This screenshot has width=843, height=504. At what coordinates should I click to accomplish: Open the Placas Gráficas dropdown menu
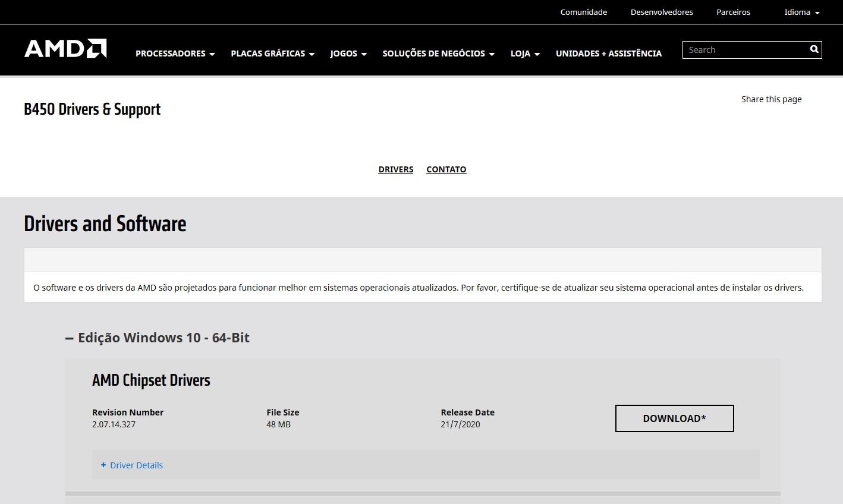click(x=272, y=53)
